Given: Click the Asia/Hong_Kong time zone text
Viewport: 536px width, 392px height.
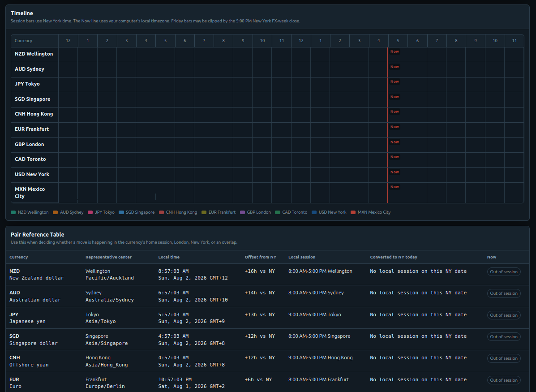Looking at the screenshot, I should pos(107,365).
